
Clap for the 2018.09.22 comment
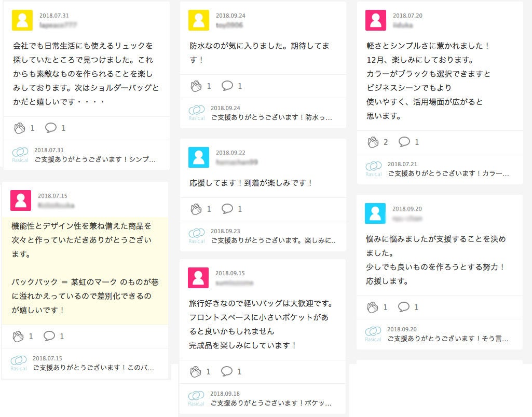click(196, 209)
